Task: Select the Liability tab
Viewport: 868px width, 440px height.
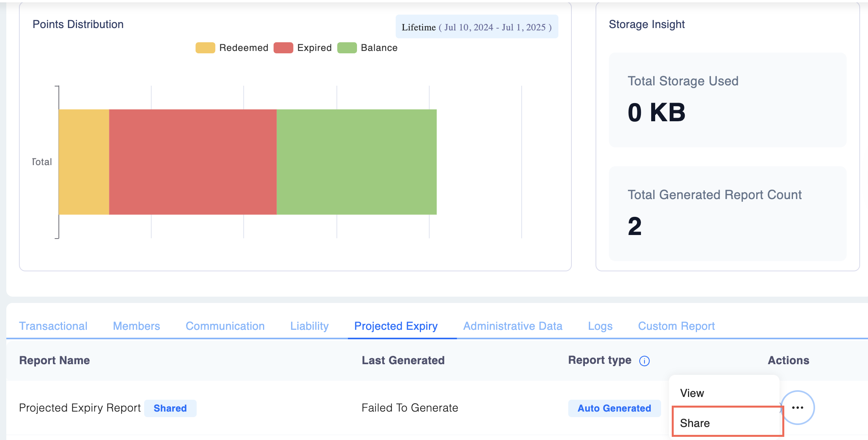Action: click(x=309, y=326)
